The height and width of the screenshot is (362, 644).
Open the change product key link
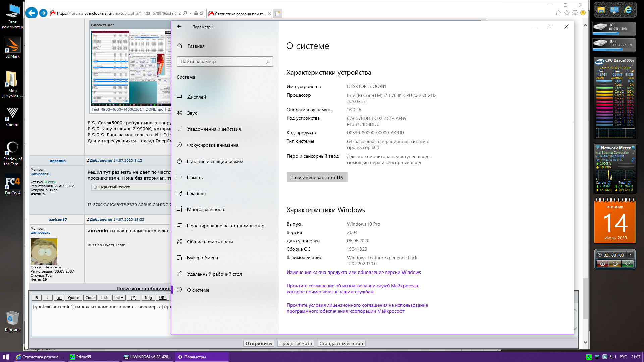354,272
